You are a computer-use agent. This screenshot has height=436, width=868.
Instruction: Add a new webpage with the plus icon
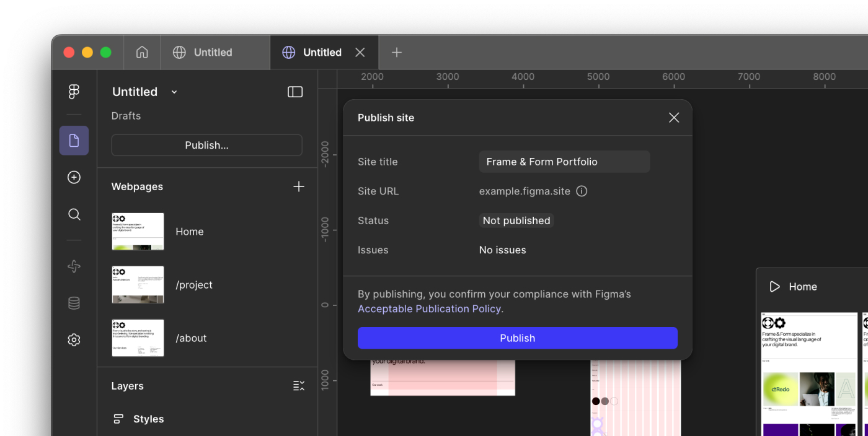click(x=299, y=186)
